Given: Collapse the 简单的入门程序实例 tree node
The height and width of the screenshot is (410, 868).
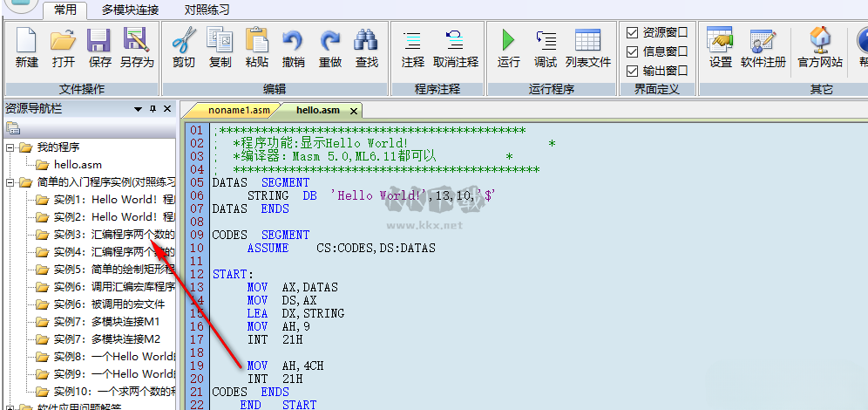Looking at the screenshot, I should pos(10,182).
